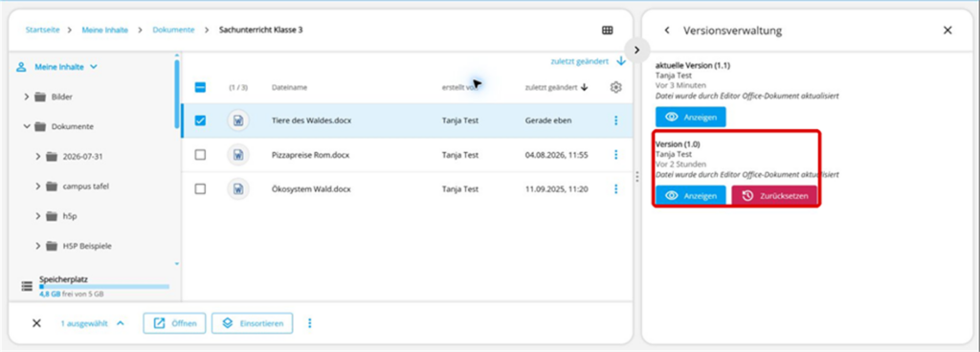Viewport: 980px width, 352px height.
Task: Sort by Dateiname column header
Action: click(289, 88)
